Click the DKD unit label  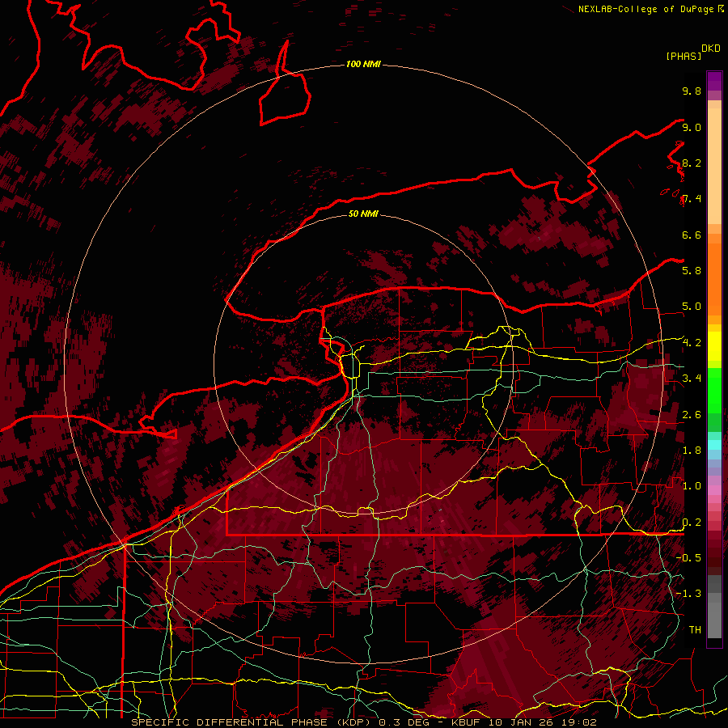[711, 49]
